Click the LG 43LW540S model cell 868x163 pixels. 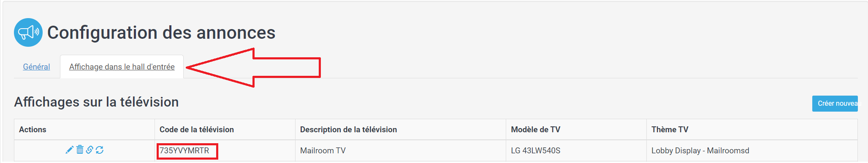click(x=535, y=151)
